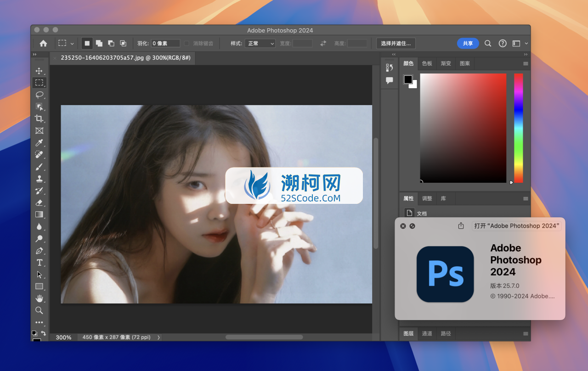Switch to the 调整 tab
The height and width of the screenshot is (371, 588).
[x=427, y=198]
